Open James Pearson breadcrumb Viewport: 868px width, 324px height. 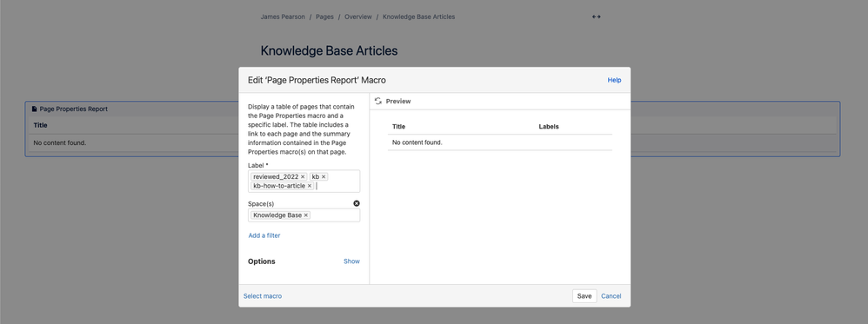tap(283, 17)
